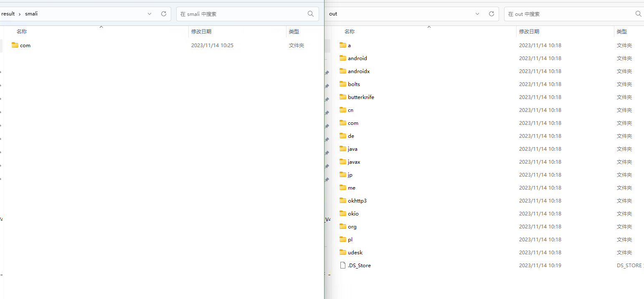Click the out breadcrumb in the right window

333,14
